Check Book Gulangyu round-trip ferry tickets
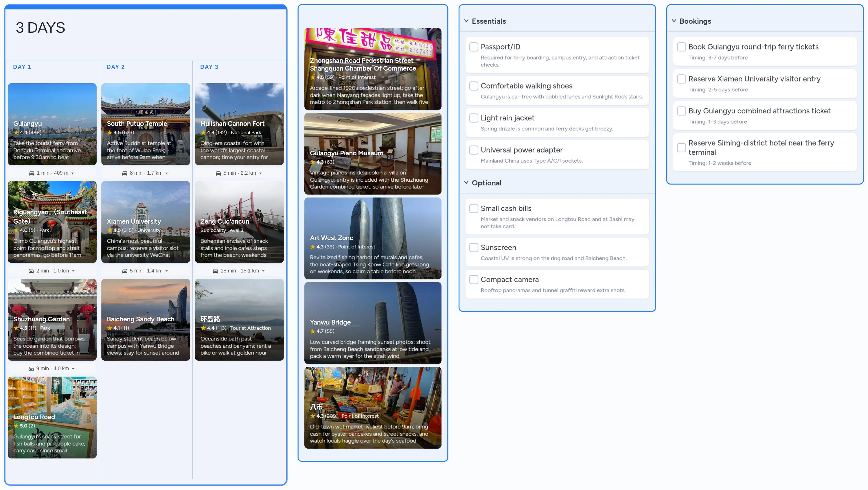This screenshot has height=490, width=868. 681,47
